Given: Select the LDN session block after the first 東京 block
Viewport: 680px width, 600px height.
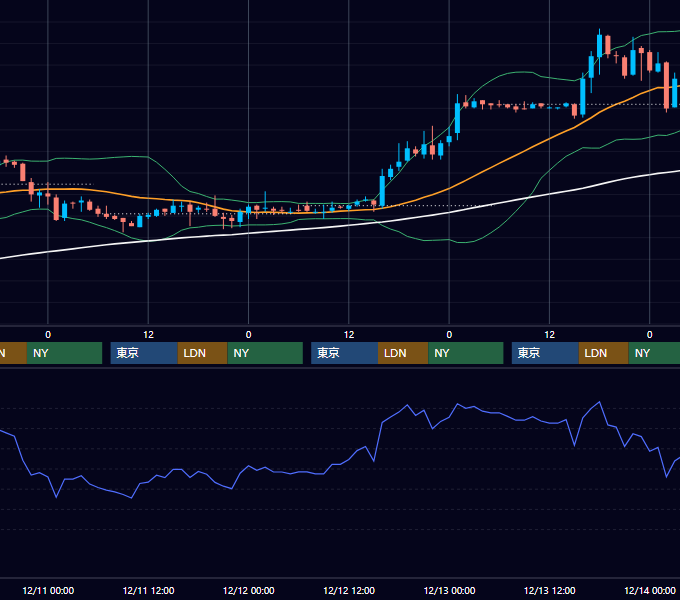Looking at the screenshot, I should pyautogui.click(x=203, y=353).
